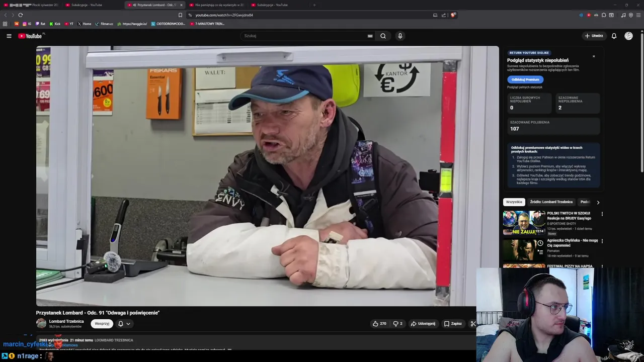Open the browser extensions puzzle icon
644x362 pixels.
click(x=604, y=15)
